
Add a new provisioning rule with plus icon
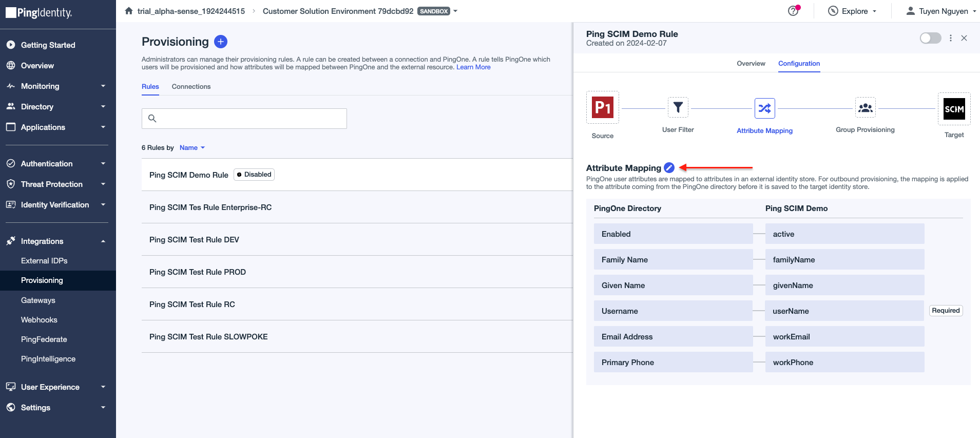(x=221, y=42)
